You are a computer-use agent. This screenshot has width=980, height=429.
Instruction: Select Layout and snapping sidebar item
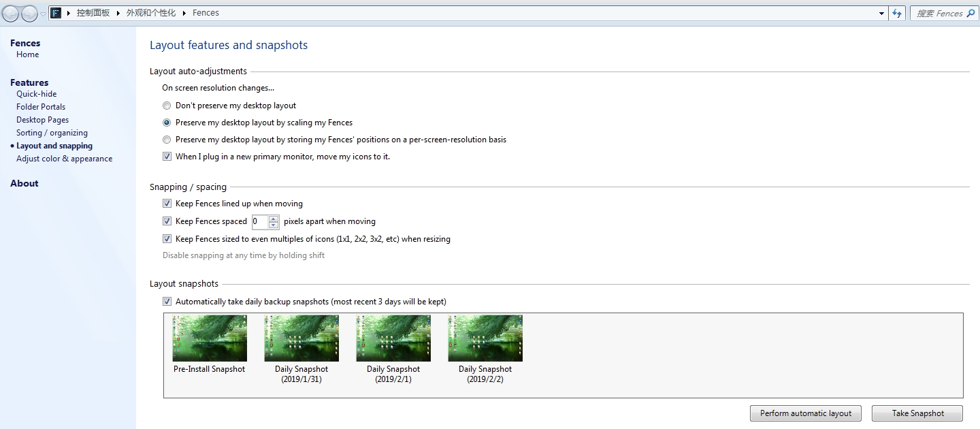tap(54, 146)
